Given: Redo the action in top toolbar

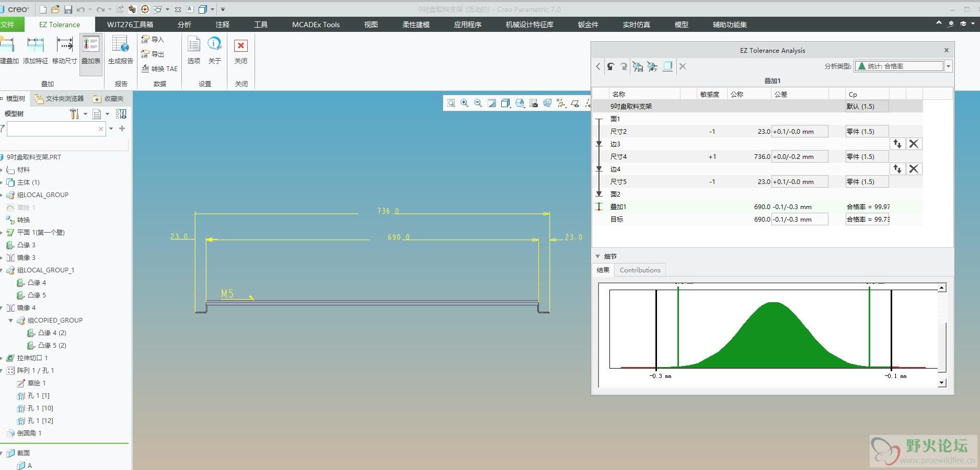Looking at the screenshot, I should pos(101,9).
